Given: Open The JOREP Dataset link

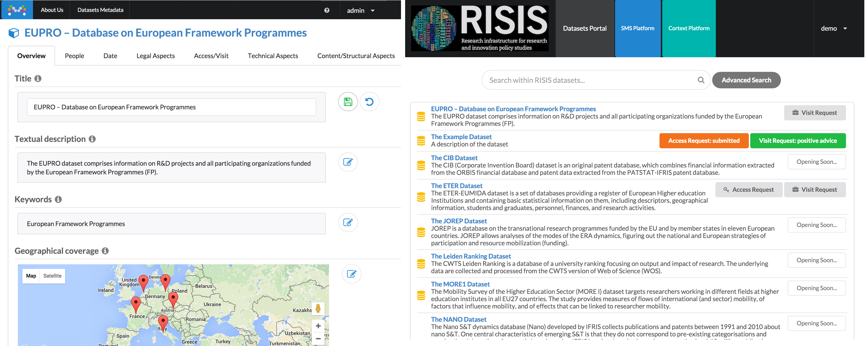Looking at the screenshot, I should point(459,221).
